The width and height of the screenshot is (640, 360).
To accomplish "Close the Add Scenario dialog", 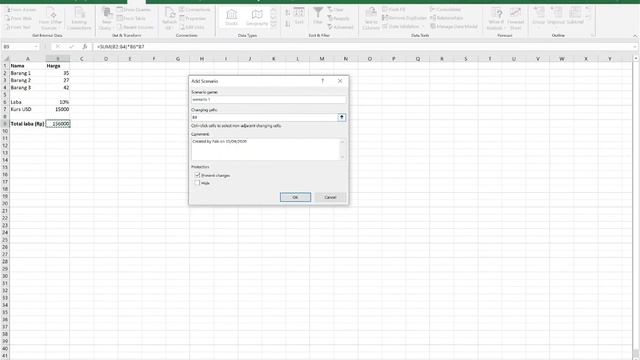I will tap(340, 81).
